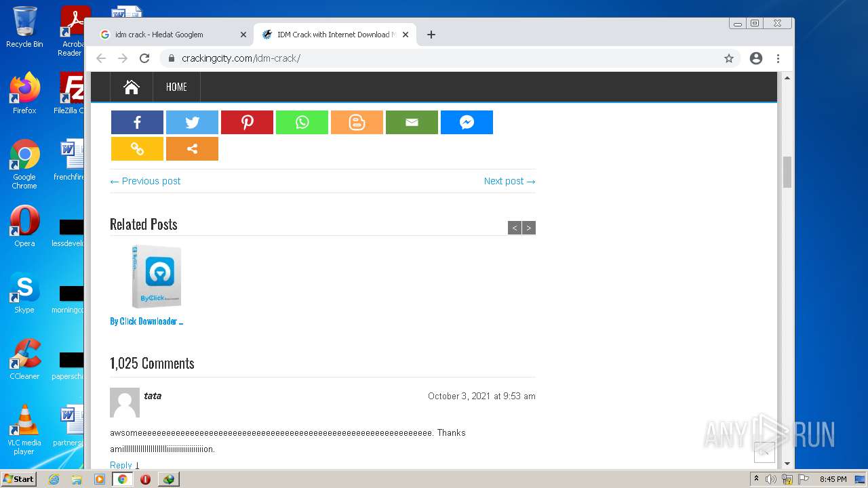Reload the current page
Screen dimensions: 868x488
(x=144, y=58)
